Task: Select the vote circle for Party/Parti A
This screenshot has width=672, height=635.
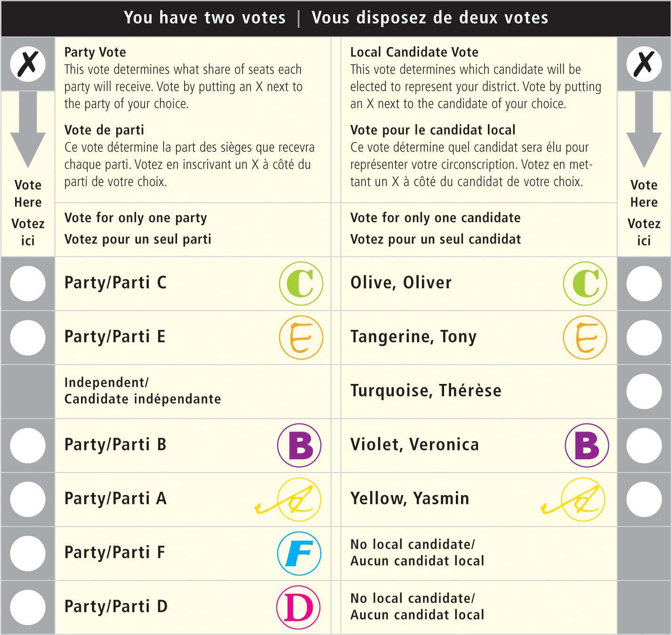Action: [28, 499]
